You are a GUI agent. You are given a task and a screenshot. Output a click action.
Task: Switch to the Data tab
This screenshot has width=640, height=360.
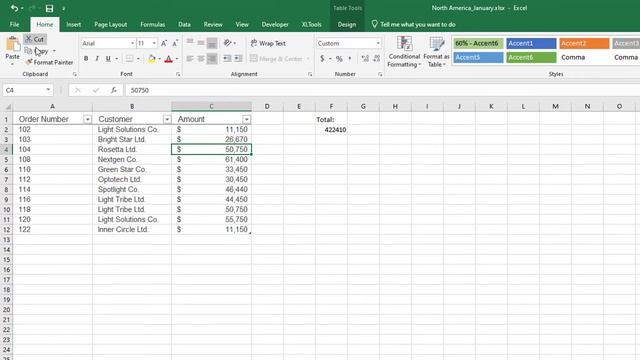point(184,24)
